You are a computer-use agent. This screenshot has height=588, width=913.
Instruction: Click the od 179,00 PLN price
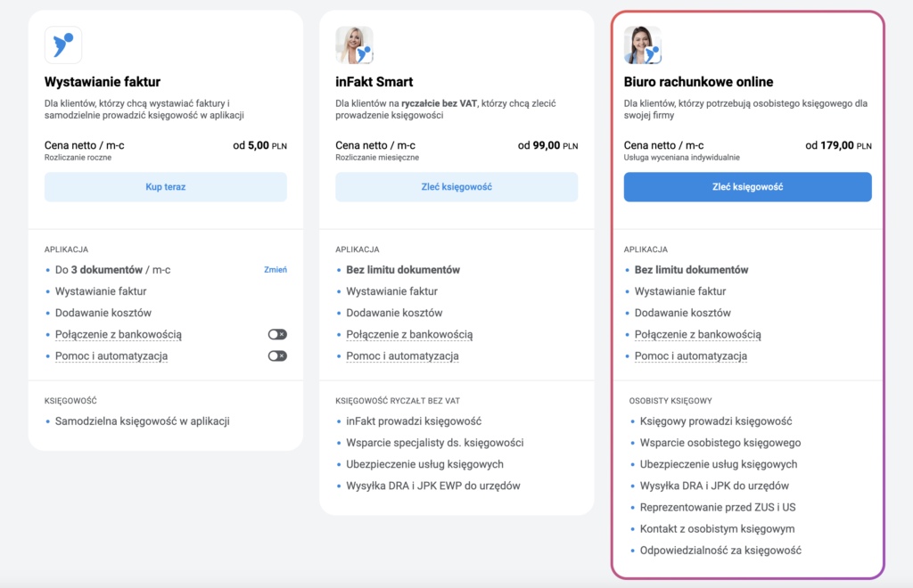[838, 145]
